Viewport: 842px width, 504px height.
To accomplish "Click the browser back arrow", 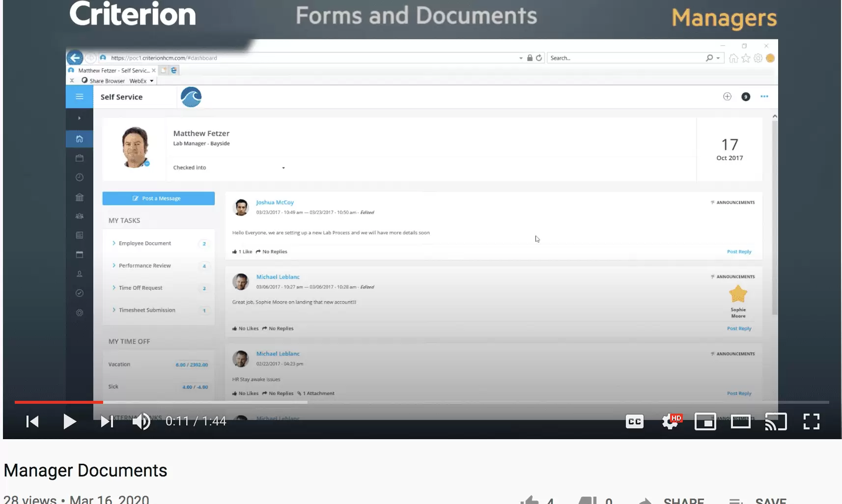I will (x=75, y=58).
